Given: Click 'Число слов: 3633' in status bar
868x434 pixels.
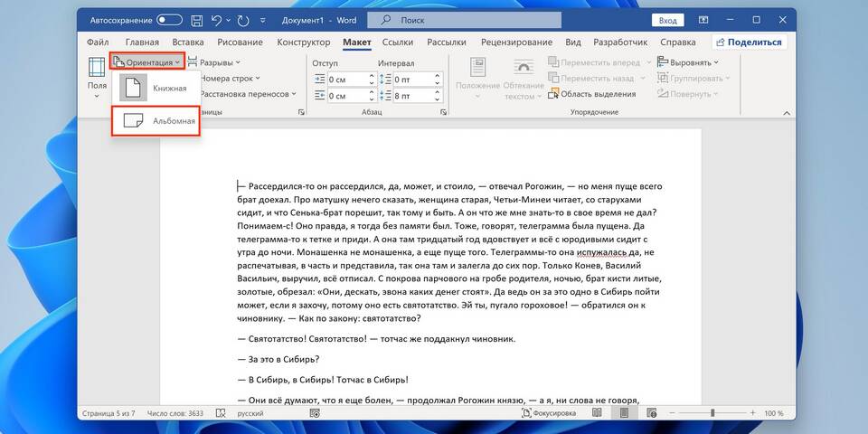Looking at the screenshot, I should [175, 413].
